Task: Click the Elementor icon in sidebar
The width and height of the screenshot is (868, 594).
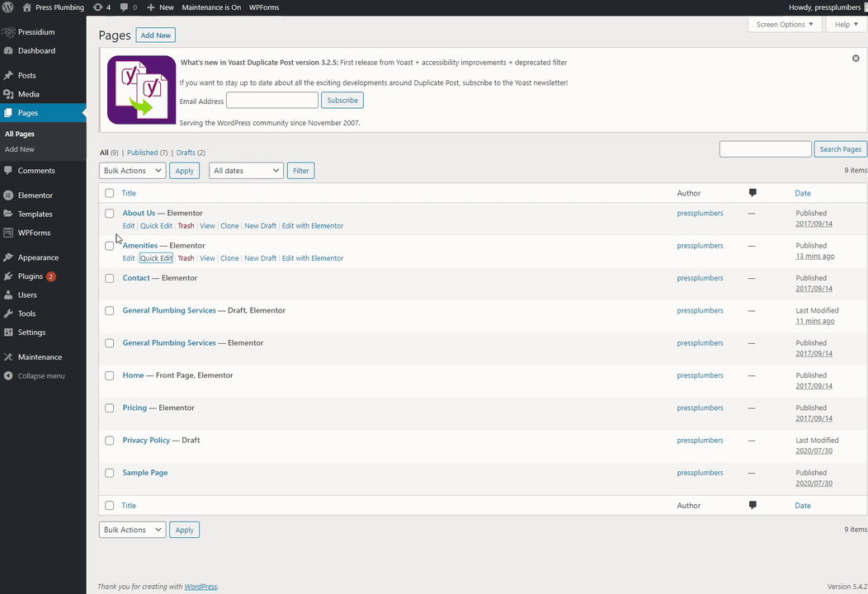Action: click(x=8, y=196)
